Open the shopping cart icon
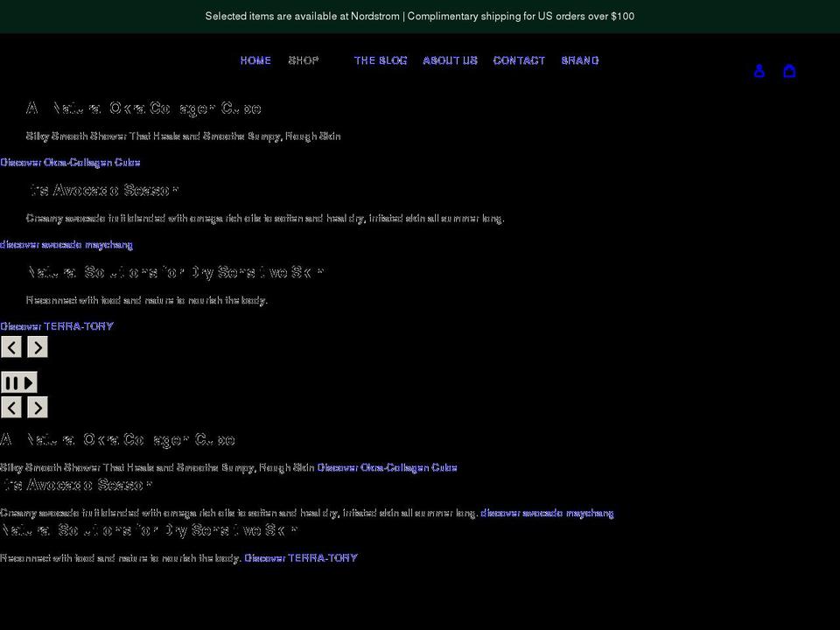The width and height of the screenshot is (840, 630). 789,71
